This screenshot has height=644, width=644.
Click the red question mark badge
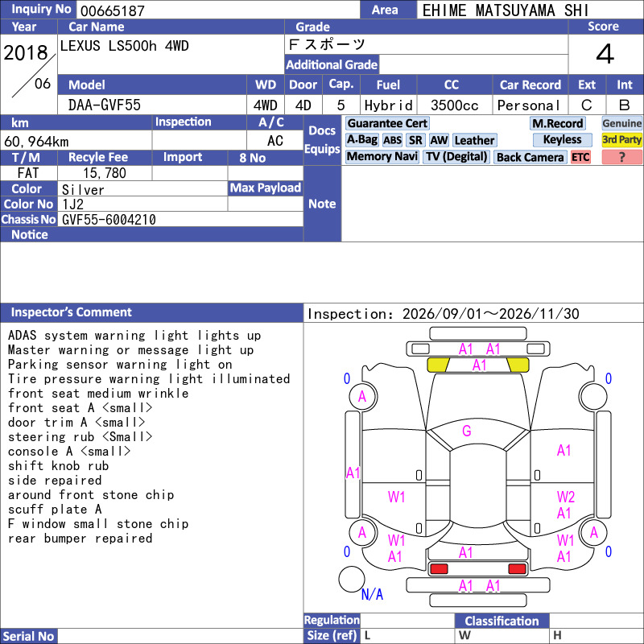pyautogui.click(x=621, y=157)
